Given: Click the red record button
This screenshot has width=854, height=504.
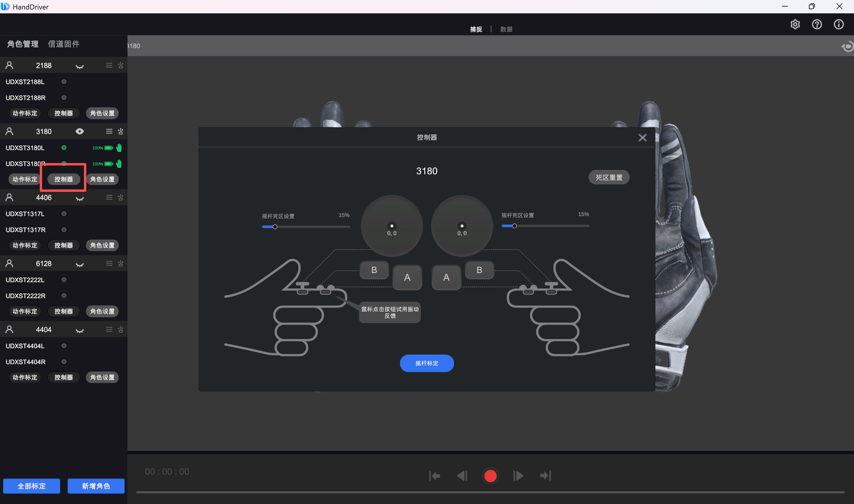Looking at the screenshot, I should pos(490,476).
